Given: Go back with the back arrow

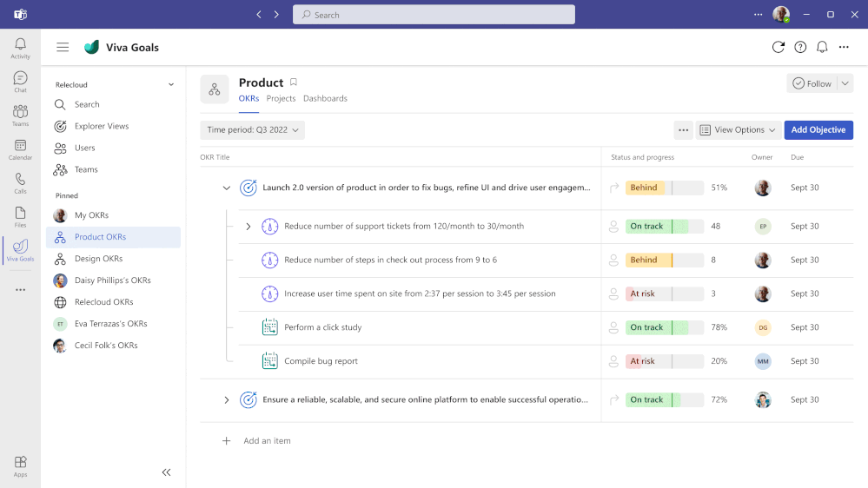Looking at the screenshot, I should pos(259,15).
